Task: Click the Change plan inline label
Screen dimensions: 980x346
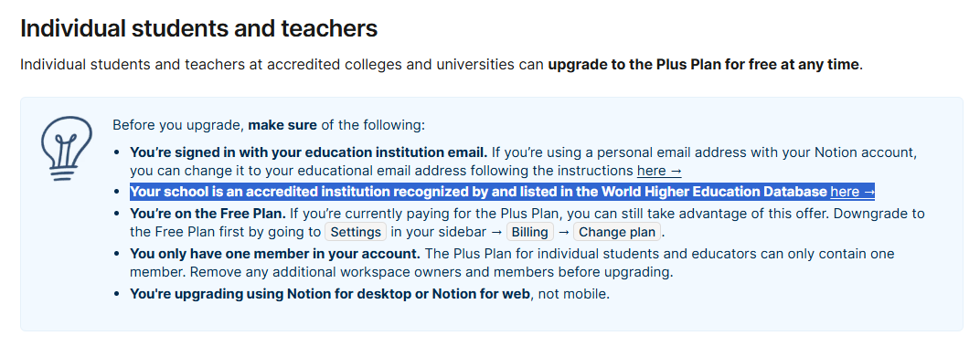Action: tap(617, 232)
